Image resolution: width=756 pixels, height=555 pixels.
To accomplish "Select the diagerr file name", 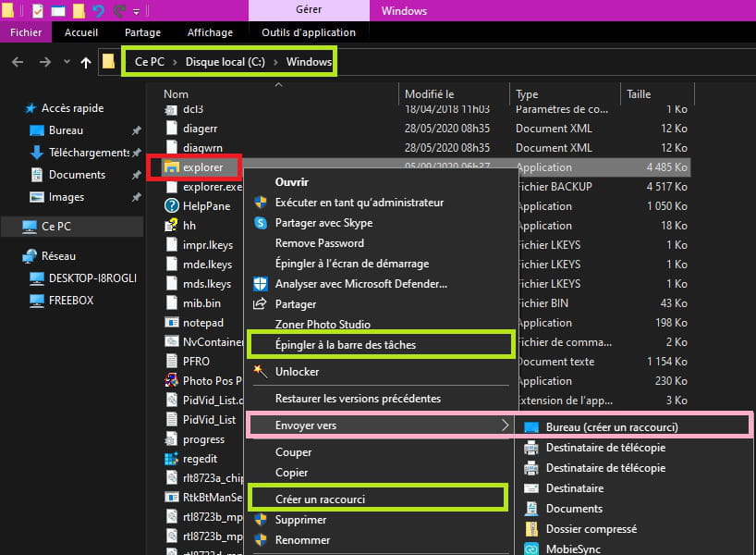I will pyautogui.click(x=200, y=129).
